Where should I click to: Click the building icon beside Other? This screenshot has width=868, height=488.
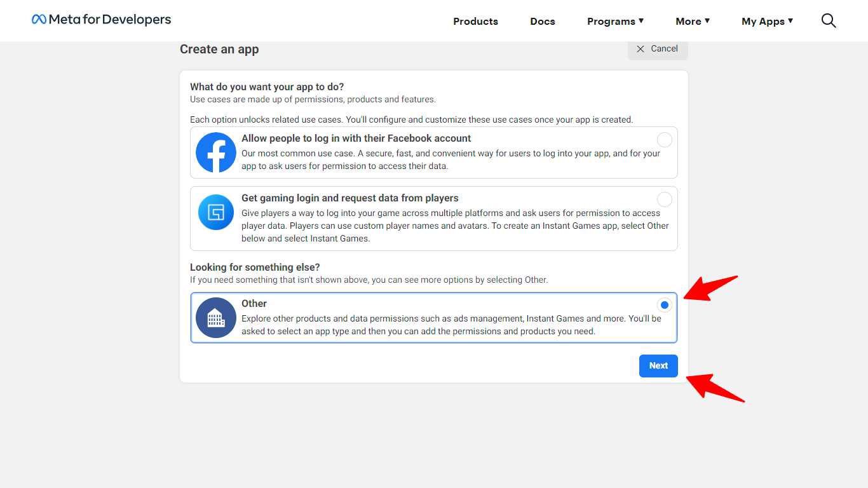pos(216,318)
